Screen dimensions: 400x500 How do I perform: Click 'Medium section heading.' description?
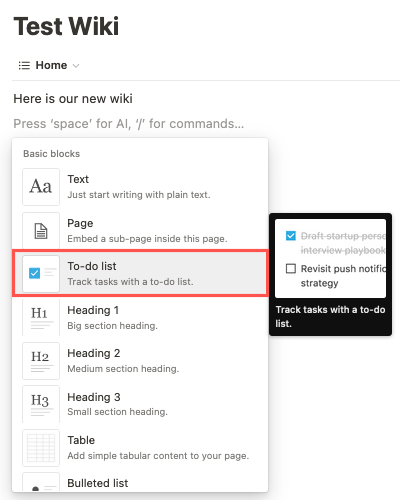pyautogui.click(x=123, y=369)
